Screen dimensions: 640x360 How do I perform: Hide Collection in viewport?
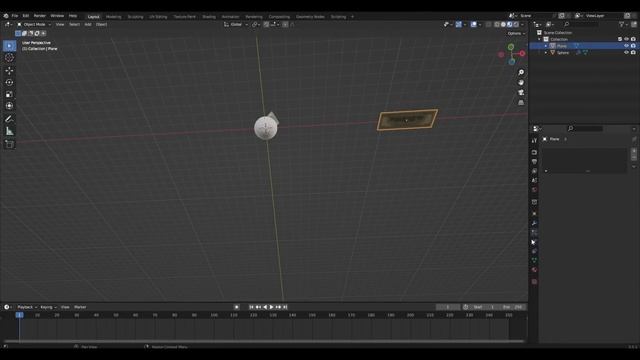tap(626, 39)
